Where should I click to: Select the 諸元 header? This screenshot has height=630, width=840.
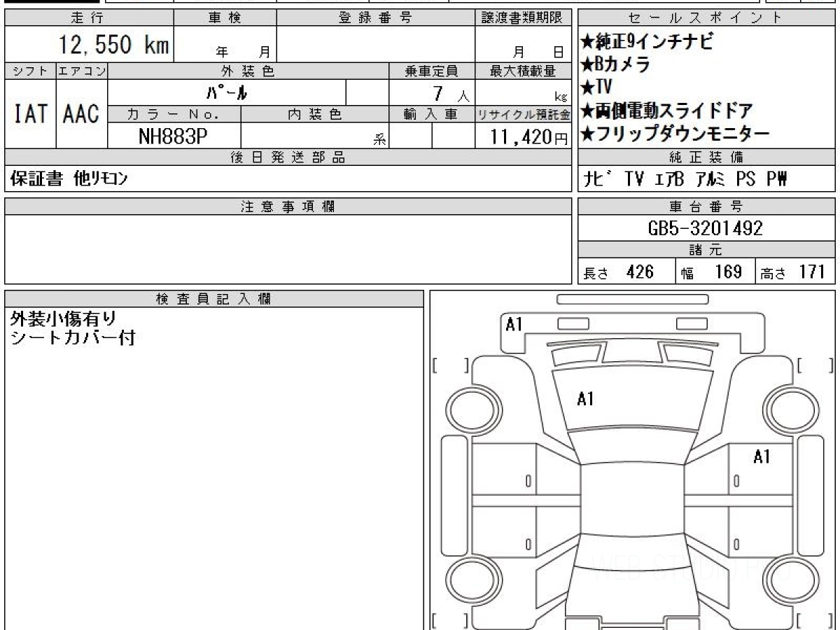[x=706, y=250]
